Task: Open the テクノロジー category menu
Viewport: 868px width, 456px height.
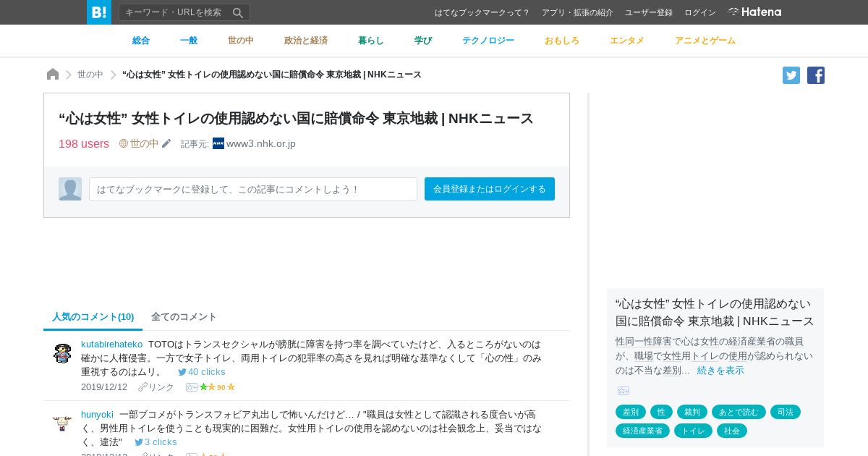Action: pyautogui.click(x=488, y=41)
